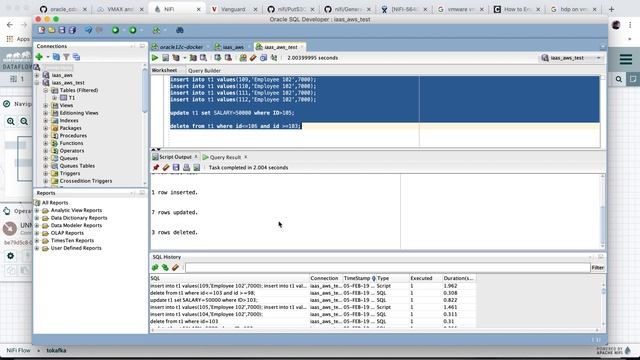This screenshot has width=640, height=360.
Task: Click the Append history icon in SQL History
Action: 155,267
